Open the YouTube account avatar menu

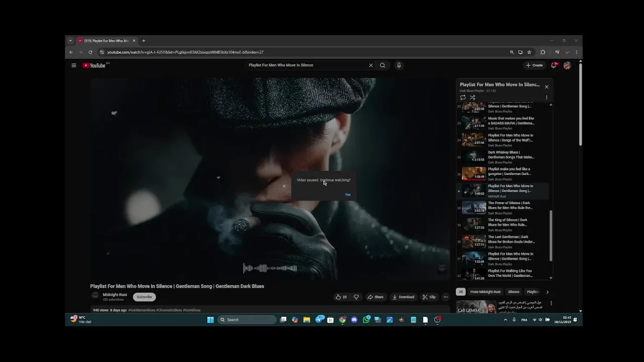(x=567, y=65)
